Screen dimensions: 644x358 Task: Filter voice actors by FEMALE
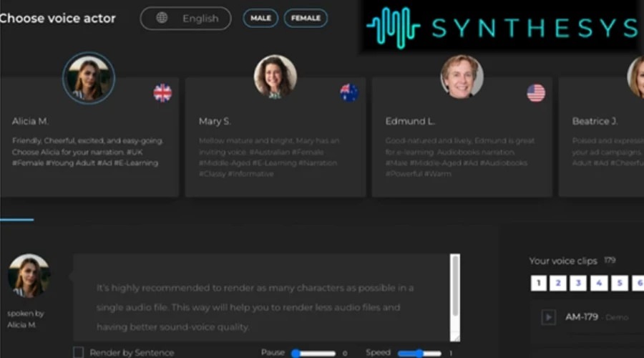pyautogui.click(x=306, y=19)
